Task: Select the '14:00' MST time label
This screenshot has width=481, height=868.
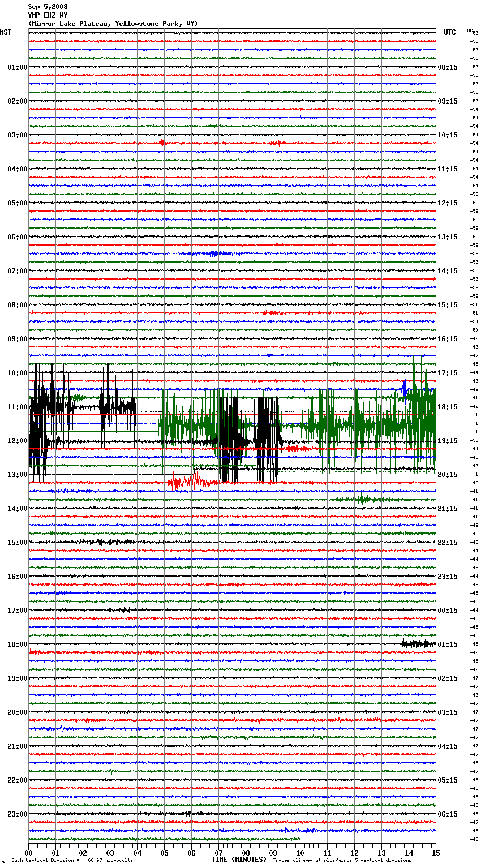Action: (18, 509)
